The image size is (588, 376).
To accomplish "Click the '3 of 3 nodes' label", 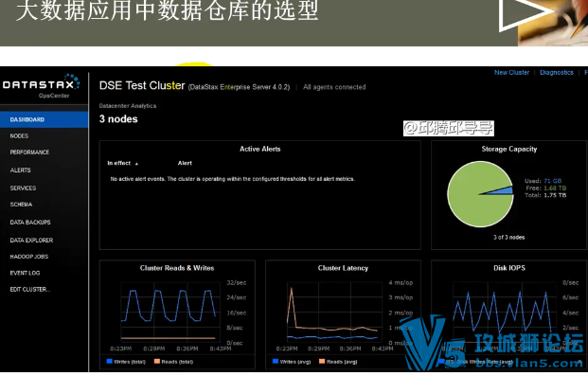I will click(x=508, y=237).
